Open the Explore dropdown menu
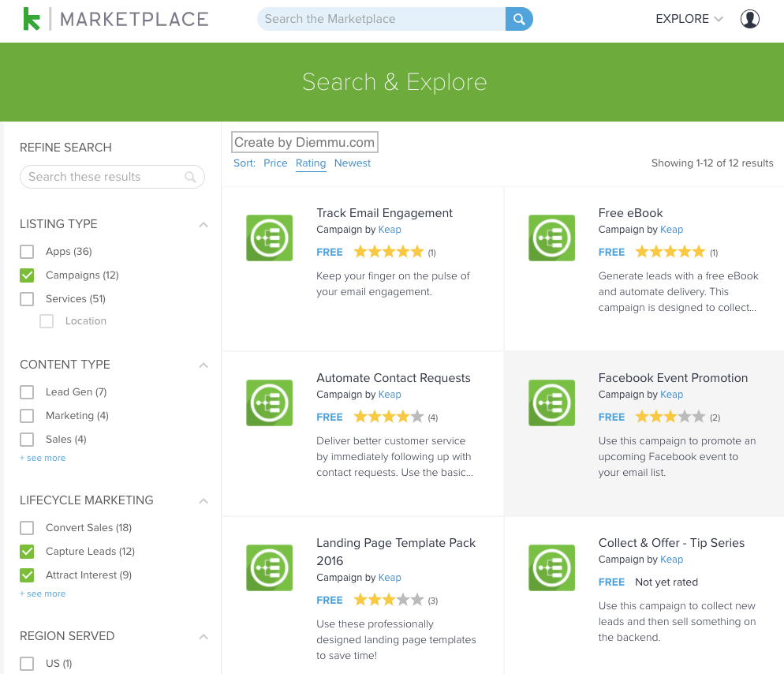Viewport: 784px width, 674px height. 689,19
